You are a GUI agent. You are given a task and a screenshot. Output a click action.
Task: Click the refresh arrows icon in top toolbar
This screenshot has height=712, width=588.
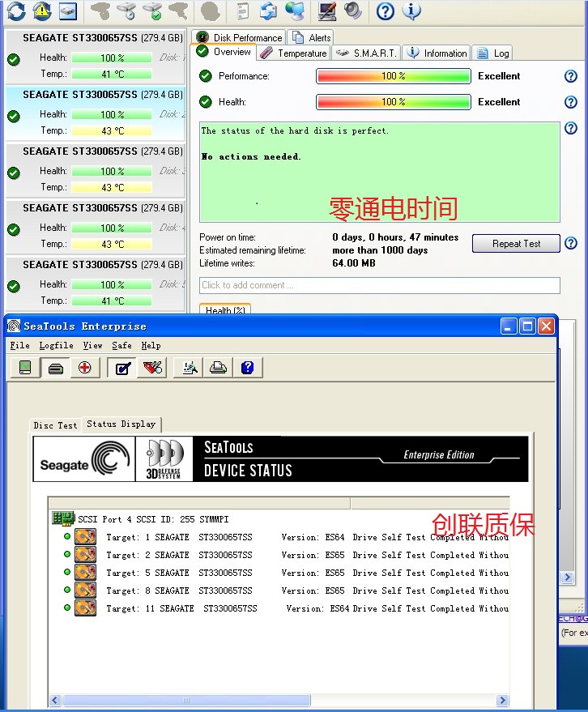coord(16,11)
